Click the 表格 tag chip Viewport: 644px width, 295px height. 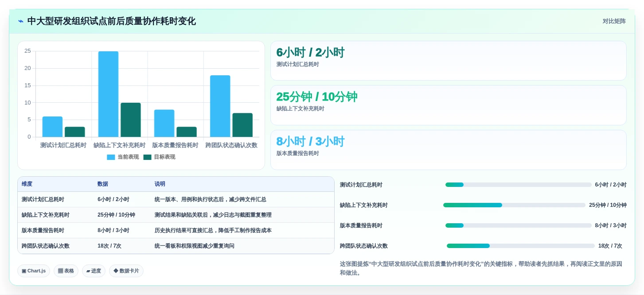tap(66, 271)
